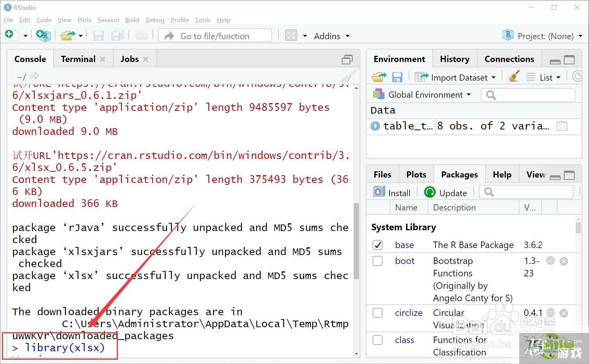This screenshot has width=589, height=364.
Task: Click the boot package web globe icon
Action: pos(551,260)
